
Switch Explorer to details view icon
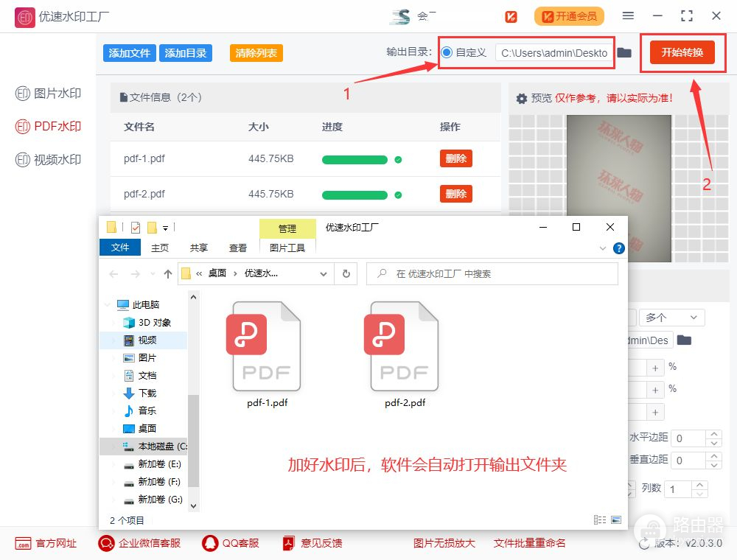[600, 519]
